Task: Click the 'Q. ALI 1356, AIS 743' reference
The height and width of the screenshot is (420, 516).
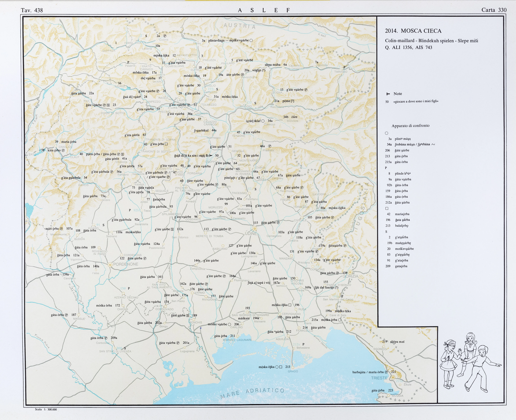Action: click(x=408, y=47)
